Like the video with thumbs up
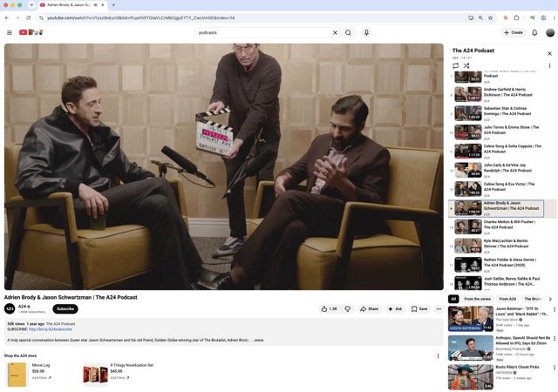Screen dimensions: 558x392 pyautogui.click(x=330, y=308)
